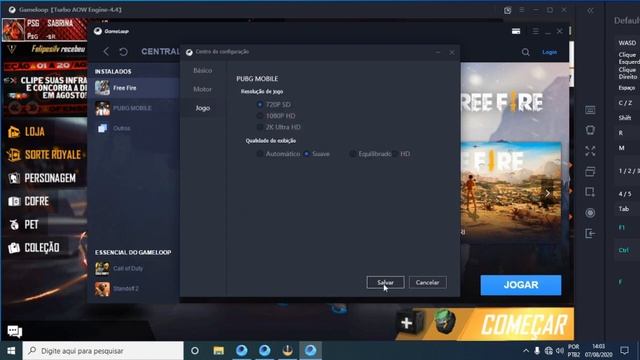Viewport: 640px width, 360px height.
Task: Open the anchor app on the taskbar
Action: (x=288, y=351)
